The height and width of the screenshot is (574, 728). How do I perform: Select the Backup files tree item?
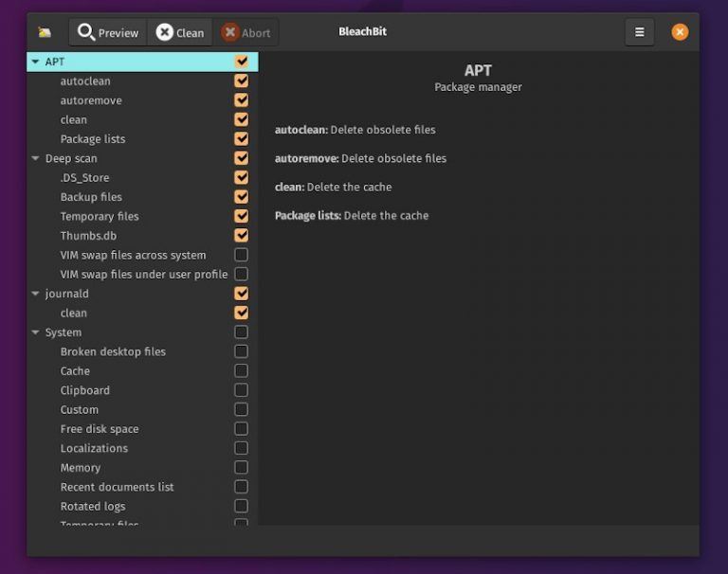[91, 197]
